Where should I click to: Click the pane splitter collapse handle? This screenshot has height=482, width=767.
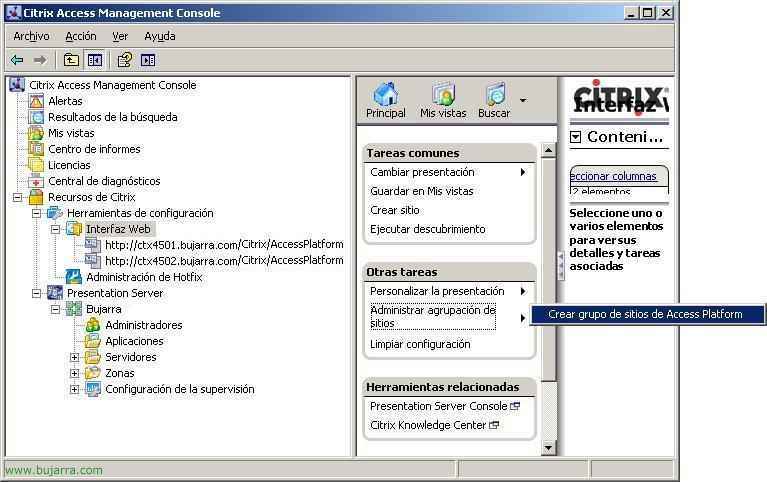click(x=561, y=266)
